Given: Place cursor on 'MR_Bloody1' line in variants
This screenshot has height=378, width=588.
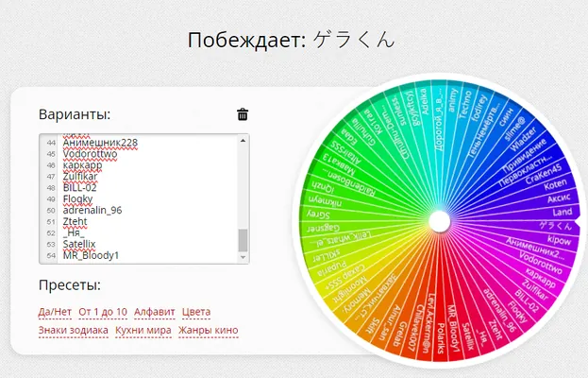Looking at the screenshot, I should (91, 255).
